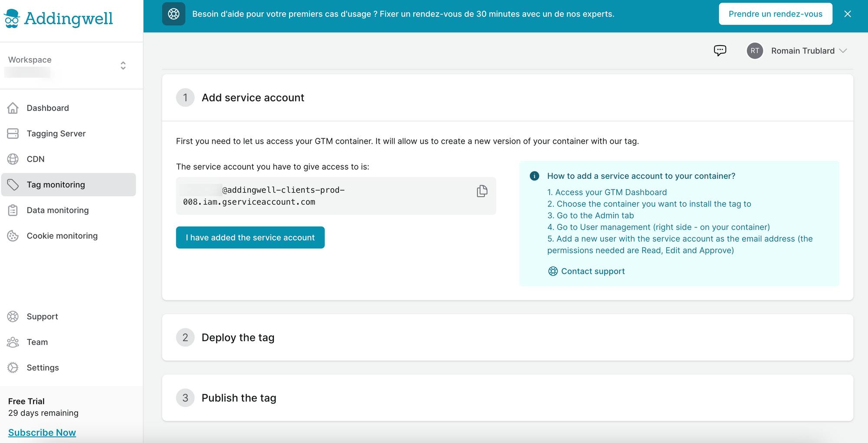The height and width of the screenshot is (443, 868).
Task: Click the Addingwell logo
Action: (58, 19)
